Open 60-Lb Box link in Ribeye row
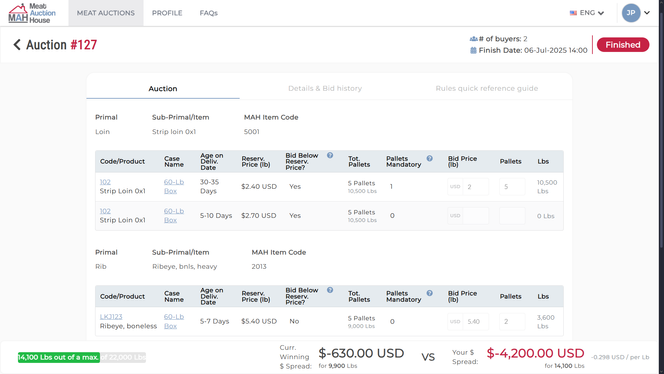Screen dimensions: 664x374 174,321
